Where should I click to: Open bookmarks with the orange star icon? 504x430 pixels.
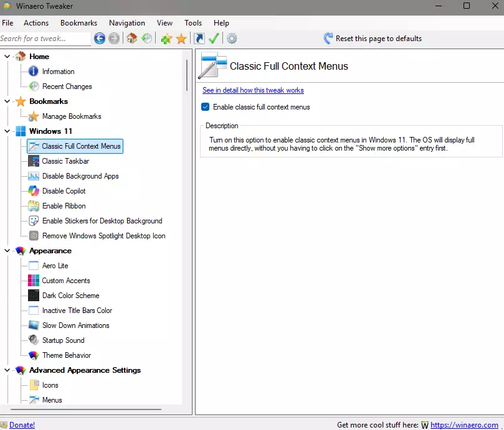pyautogui.click(x=182, y=39)
